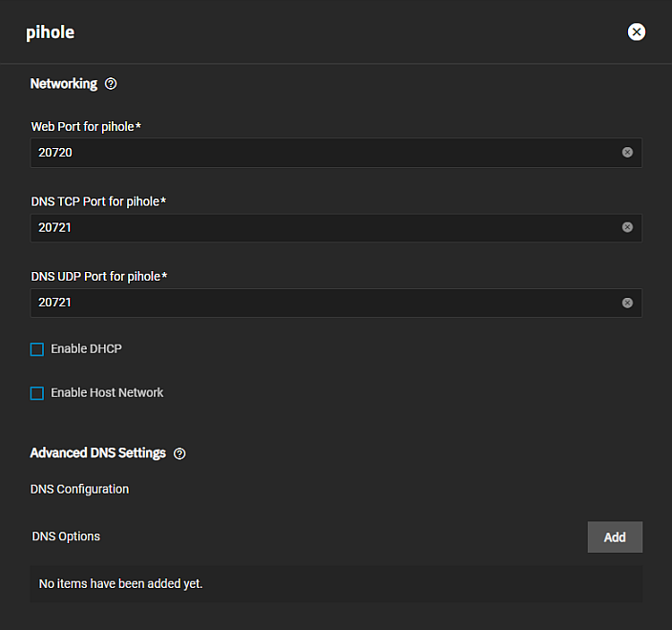The width and height of the screenshot is (672, 630).
Task: Click the 'Enable Host Network' label text
Action: (107, 392)
